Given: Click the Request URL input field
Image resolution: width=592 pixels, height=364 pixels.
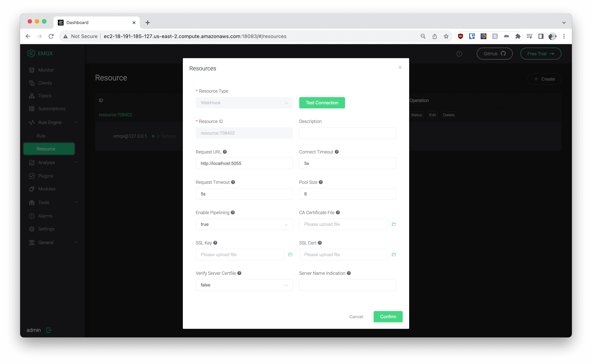Looking at the screenshot, I should pos(244,163).
